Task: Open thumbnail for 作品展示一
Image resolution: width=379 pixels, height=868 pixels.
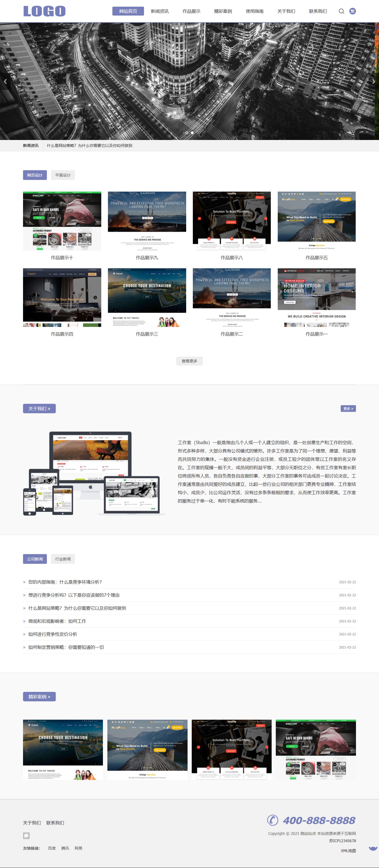Action: 316,297
